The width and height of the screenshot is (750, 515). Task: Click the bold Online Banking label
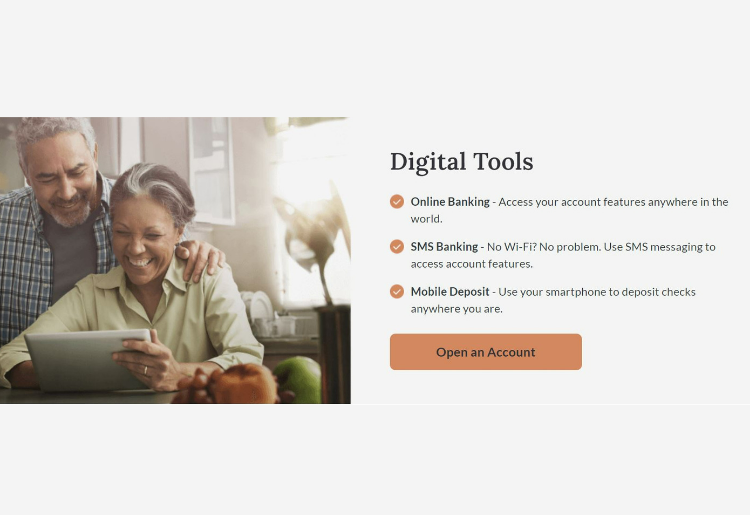(x=450, y=202)
